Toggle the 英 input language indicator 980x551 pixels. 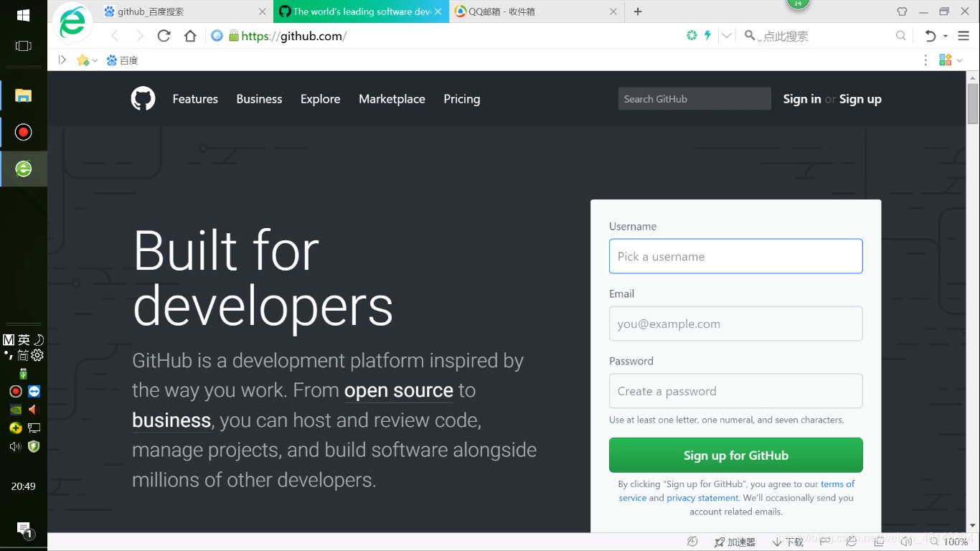point(24,339)
